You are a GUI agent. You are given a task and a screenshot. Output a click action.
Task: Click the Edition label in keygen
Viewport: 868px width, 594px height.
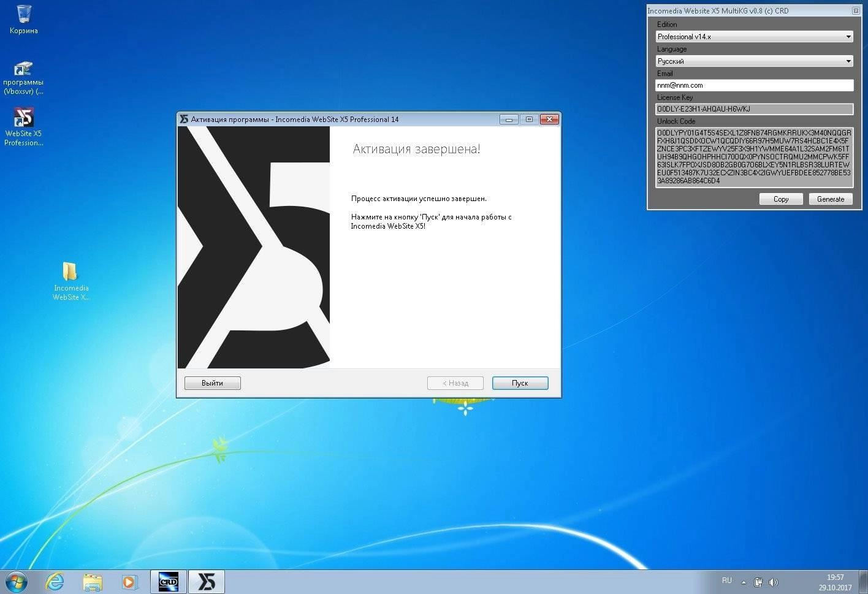coord(667,25)
